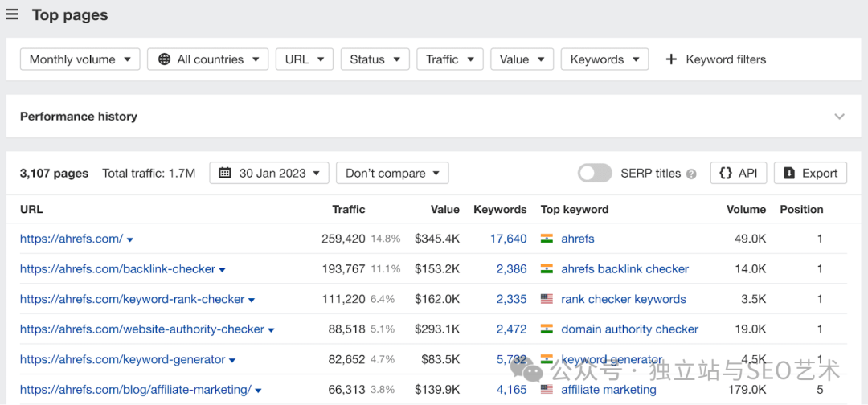This screenshot has height=405, width=868.
Task: Click top keyword affiliate marketing
Action: click(x=609, y=390)
